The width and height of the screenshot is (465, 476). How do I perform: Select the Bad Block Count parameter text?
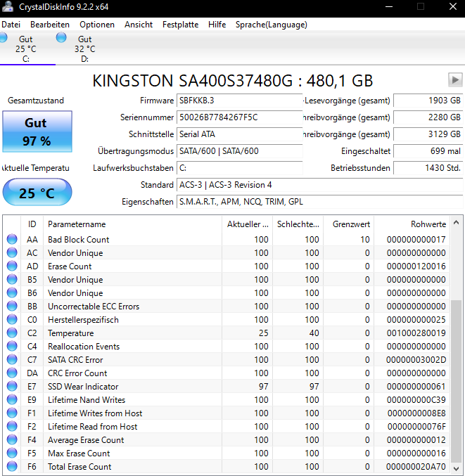(78, 240)
